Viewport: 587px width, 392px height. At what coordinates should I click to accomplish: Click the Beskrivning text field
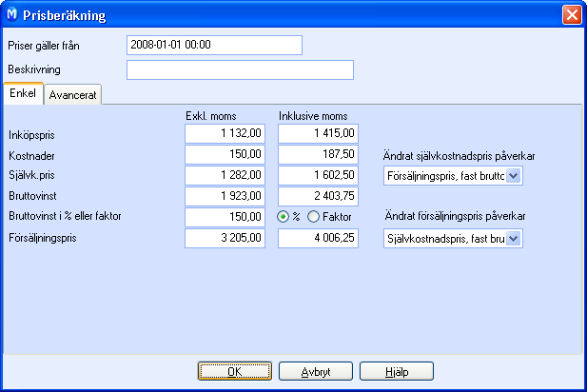[240, 69]
